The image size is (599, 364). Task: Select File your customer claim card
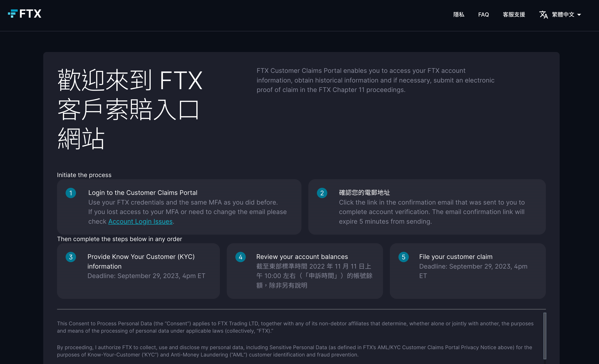(468, 271)
